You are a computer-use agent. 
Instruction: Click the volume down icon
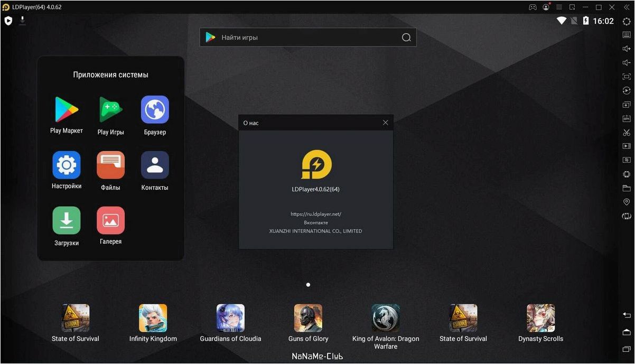(627, 62)
